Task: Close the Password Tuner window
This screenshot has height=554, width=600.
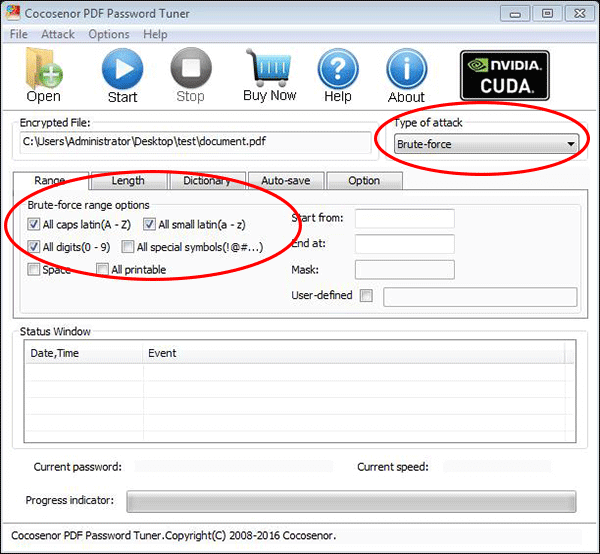Action: point(580,14)
